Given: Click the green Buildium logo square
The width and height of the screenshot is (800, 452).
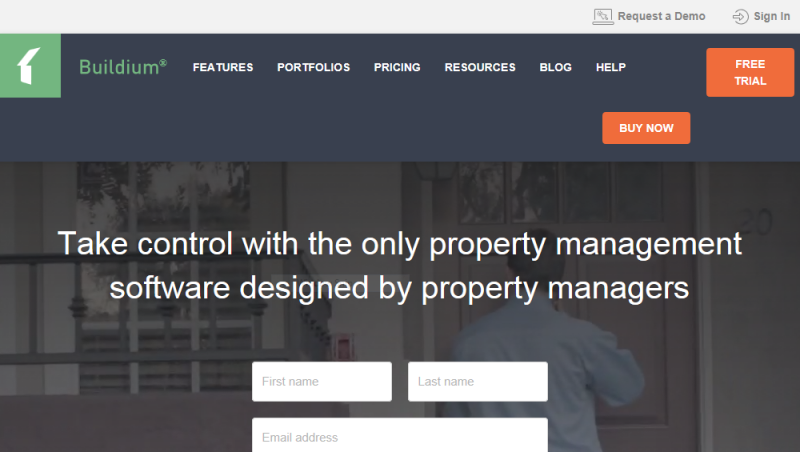Looking at the screenshot, I should [x=30, y=66].
